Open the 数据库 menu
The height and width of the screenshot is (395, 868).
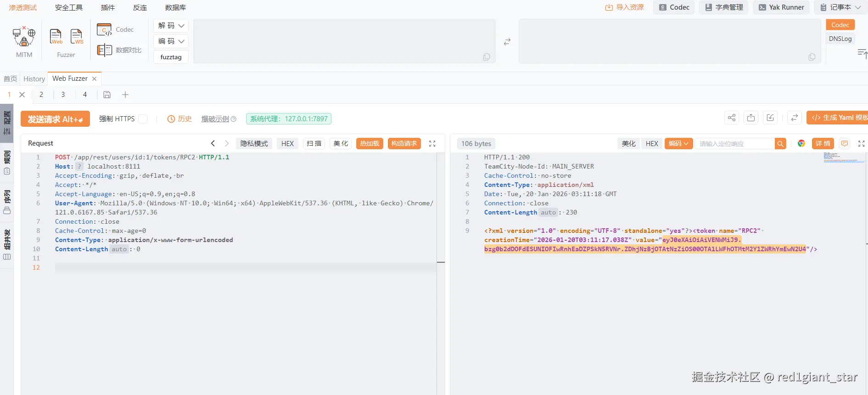[175, 8]
